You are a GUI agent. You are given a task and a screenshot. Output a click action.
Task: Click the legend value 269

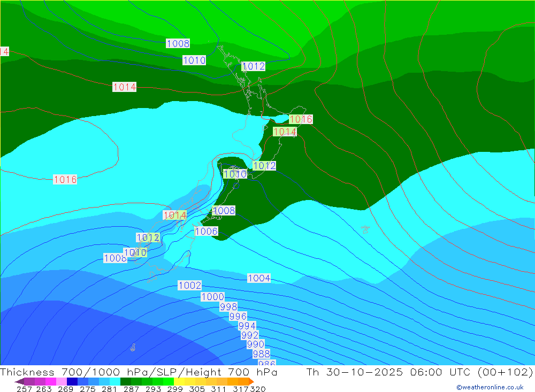(65, 389)
